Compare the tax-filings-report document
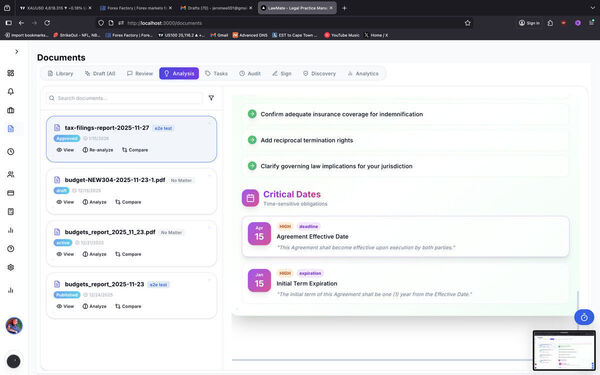Screen dimensions: 600x375 [x=135, y=150]
